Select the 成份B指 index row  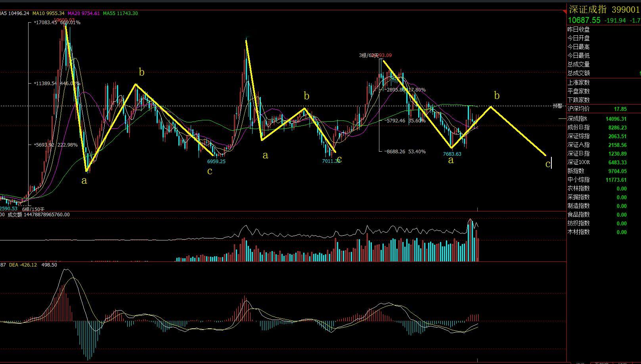[x=604, y=128]
